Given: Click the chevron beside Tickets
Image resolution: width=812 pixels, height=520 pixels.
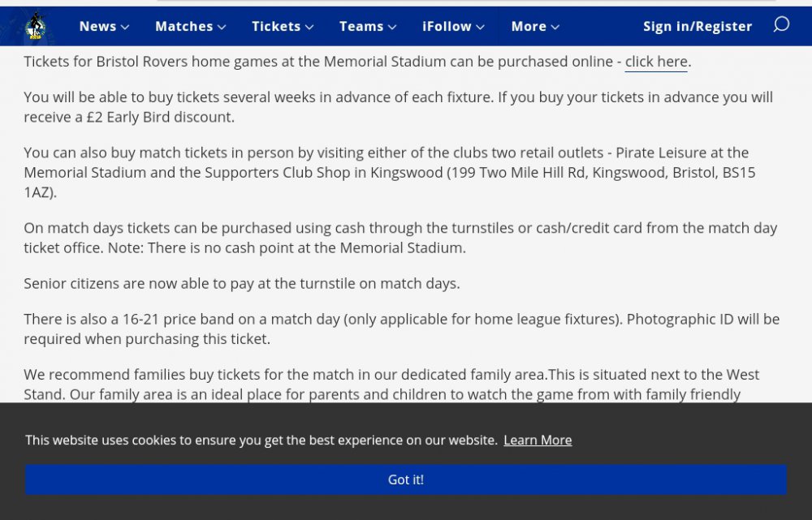Looking at the screenshot, I should (309, 27).
